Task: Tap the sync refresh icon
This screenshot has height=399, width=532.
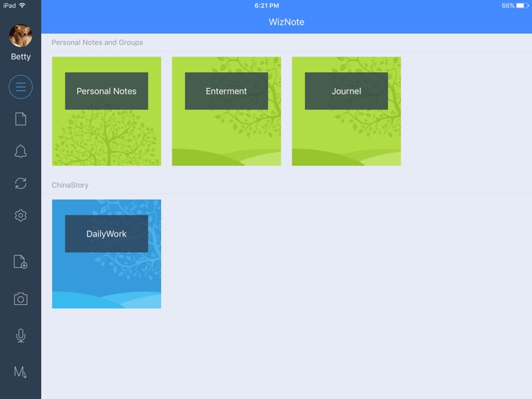Action: [21, 184]
